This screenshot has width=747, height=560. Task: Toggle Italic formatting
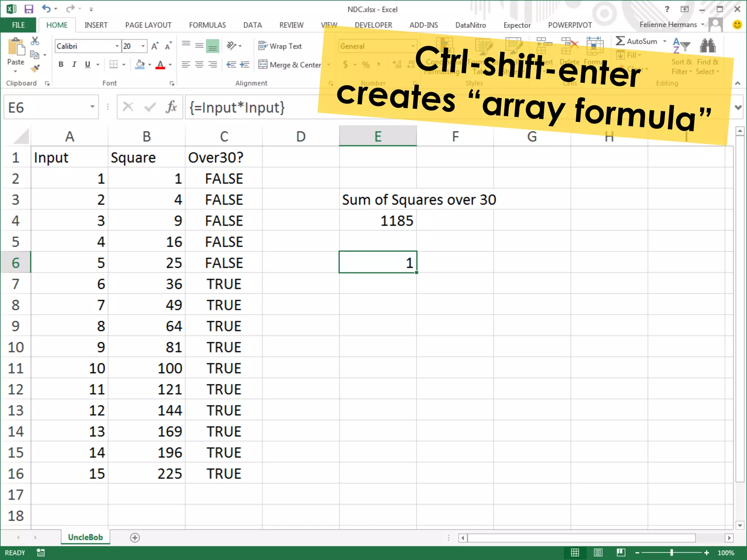coord(74,65)
